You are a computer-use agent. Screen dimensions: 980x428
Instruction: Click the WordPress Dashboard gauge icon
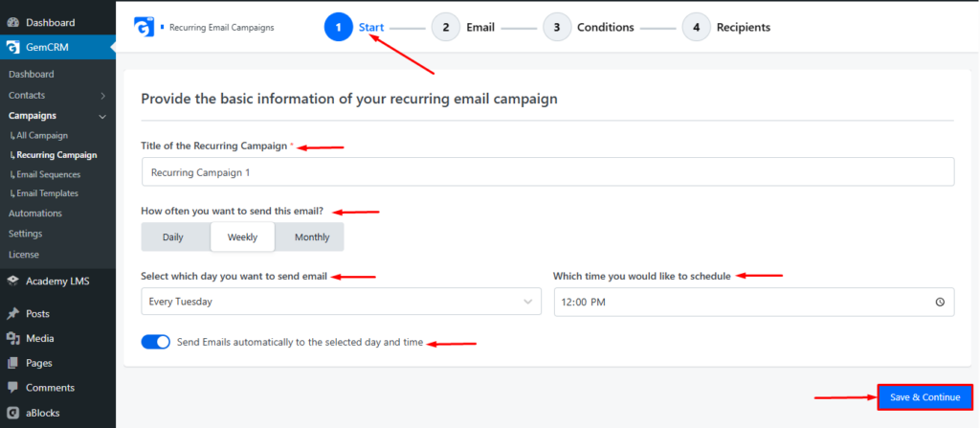(13, 23)
